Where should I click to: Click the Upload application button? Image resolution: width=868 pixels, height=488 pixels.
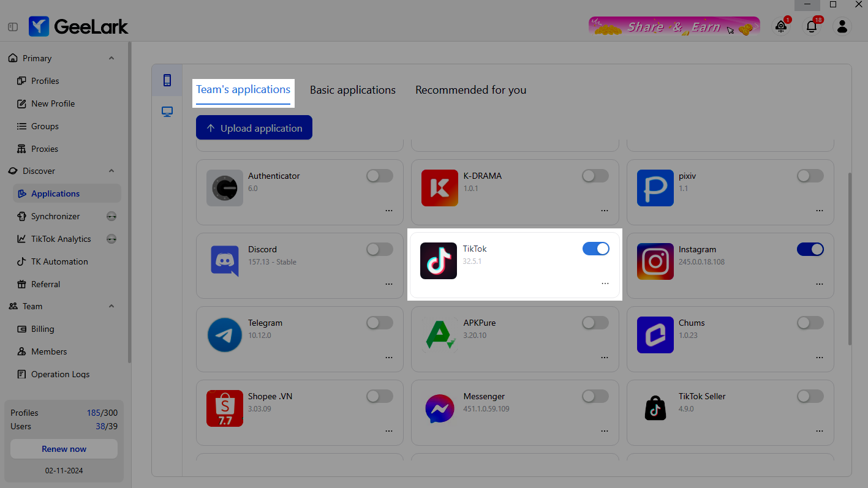254,128
